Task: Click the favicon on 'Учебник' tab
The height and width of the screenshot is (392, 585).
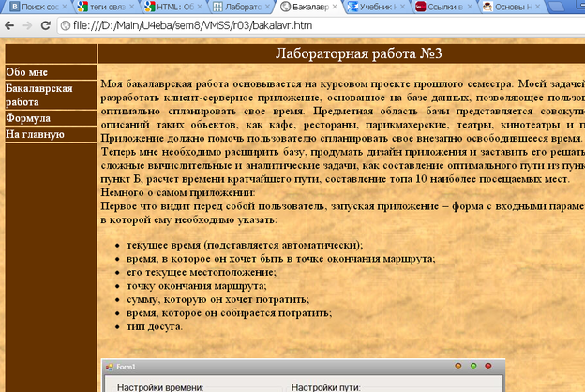Action: 352,7
